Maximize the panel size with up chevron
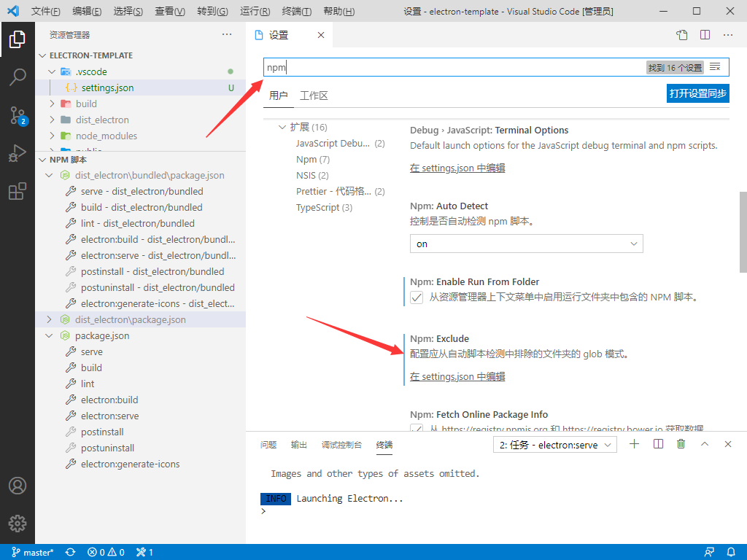 (705, 444)
